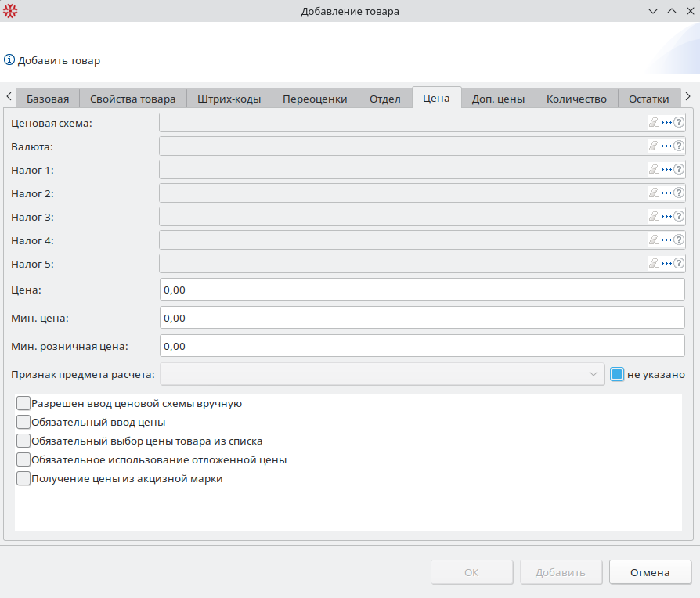700x598 pixels.
Task: Click into the Мин. цена input field
Action: [x=422, y=318]
